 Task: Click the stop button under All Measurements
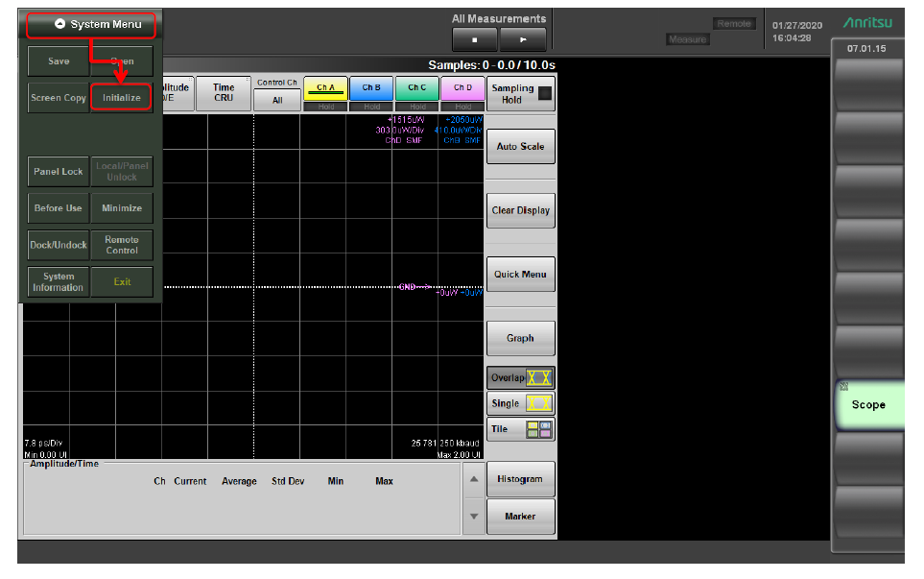pyautogui.click(x=477, y=39)
